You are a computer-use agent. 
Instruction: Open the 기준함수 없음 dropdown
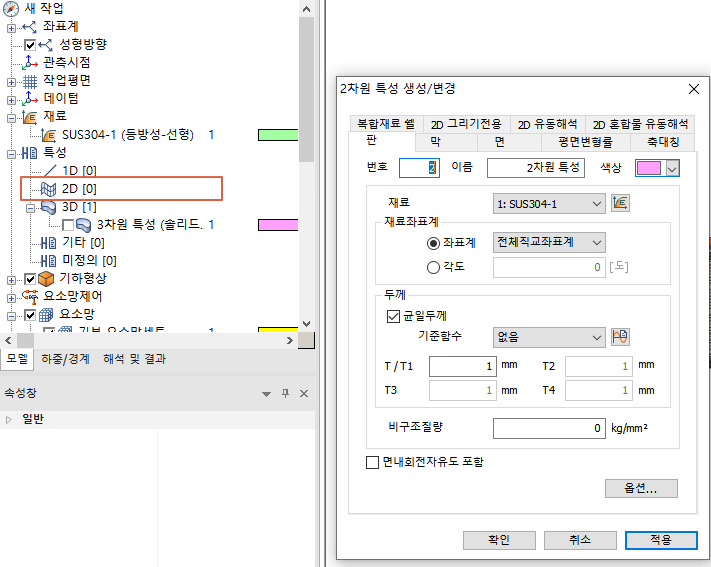(x=549, y=337)
